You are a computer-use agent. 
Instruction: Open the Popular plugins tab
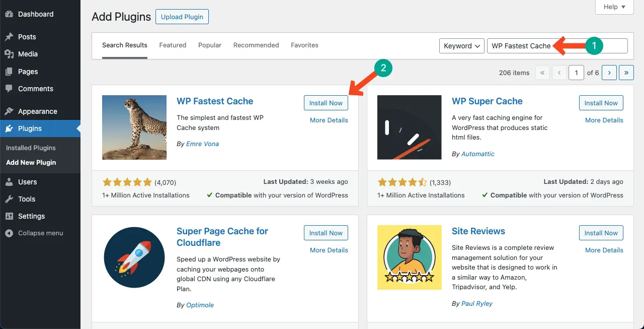tap(210, 45)
